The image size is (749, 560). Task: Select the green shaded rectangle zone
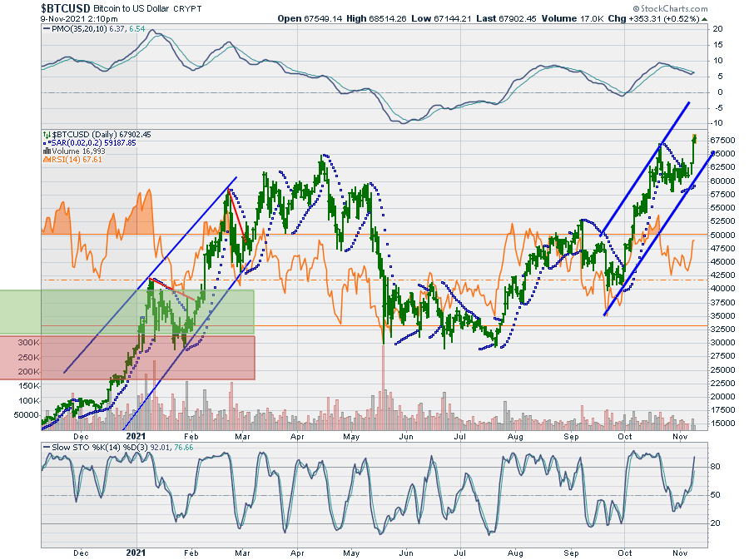pyautogui.click(x=126, y=311)
